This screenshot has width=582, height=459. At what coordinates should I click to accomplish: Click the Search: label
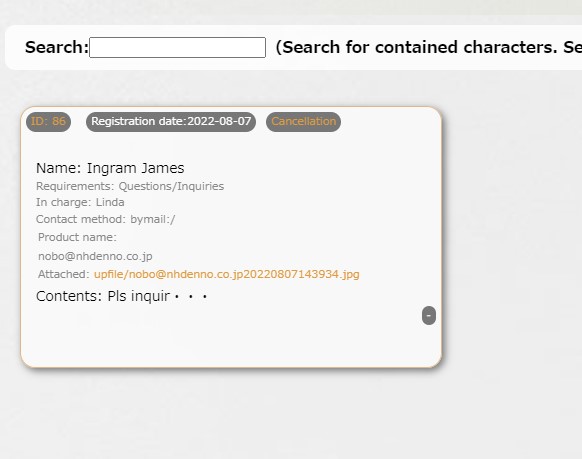(x=57, y=47)
